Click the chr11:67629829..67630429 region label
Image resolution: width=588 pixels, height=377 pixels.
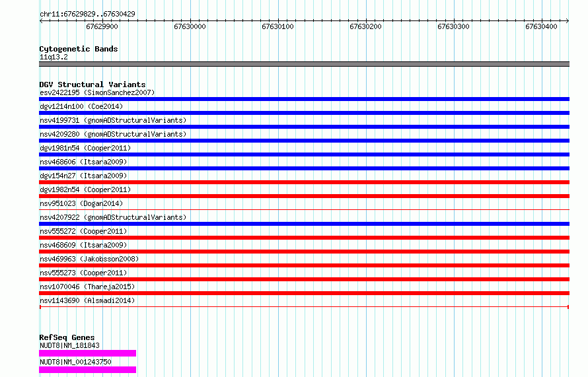click(87, 14)
